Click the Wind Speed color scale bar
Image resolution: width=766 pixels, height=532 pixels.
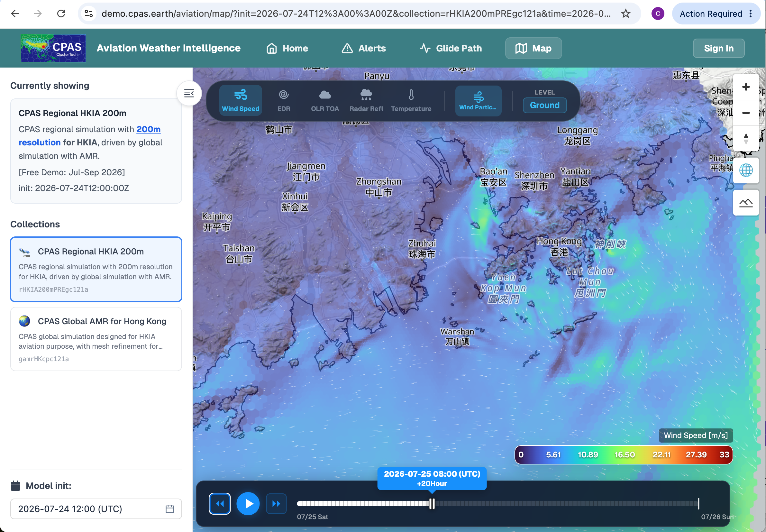(x=623, y=455)
